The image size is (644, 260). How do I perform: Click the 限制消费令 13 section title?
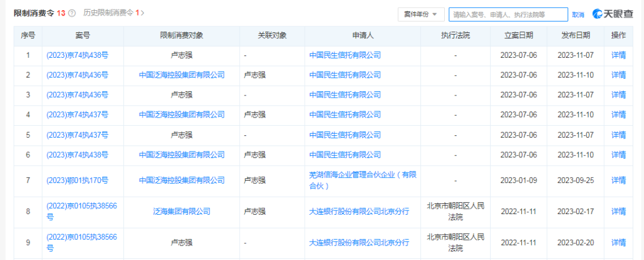40,13
